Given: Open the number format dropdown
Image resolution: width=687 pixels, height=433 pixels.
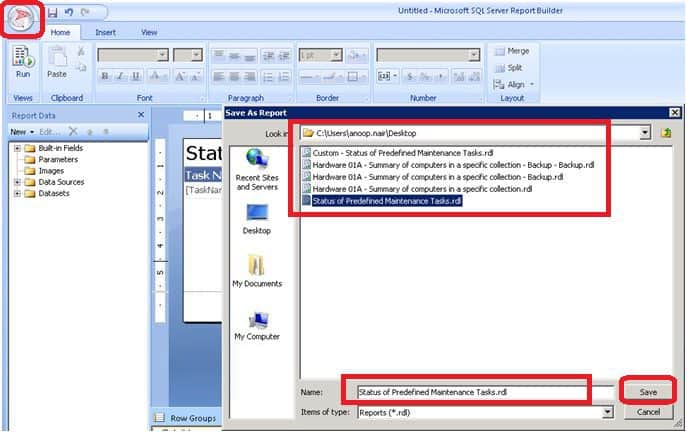Looking at the screenshot, I should pos(474,55).
